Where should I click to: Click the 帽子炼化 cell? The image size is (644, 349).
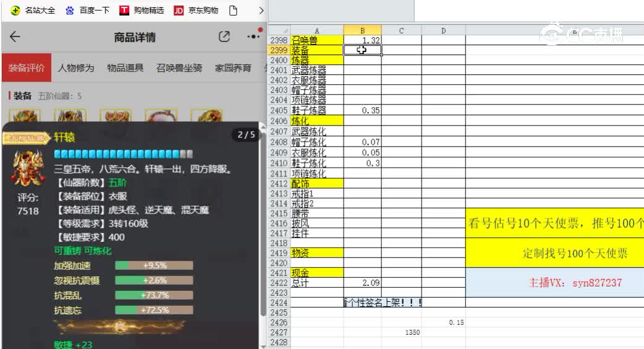pos(316,142)
